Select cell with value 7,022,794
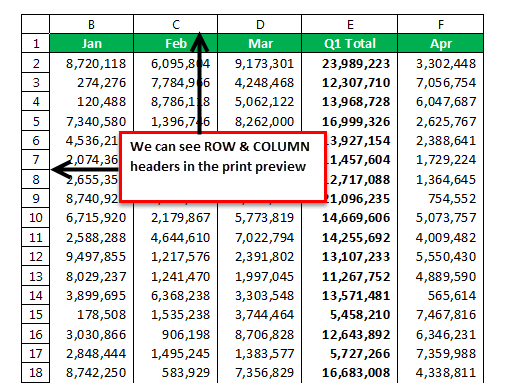 tap(259, 237)
